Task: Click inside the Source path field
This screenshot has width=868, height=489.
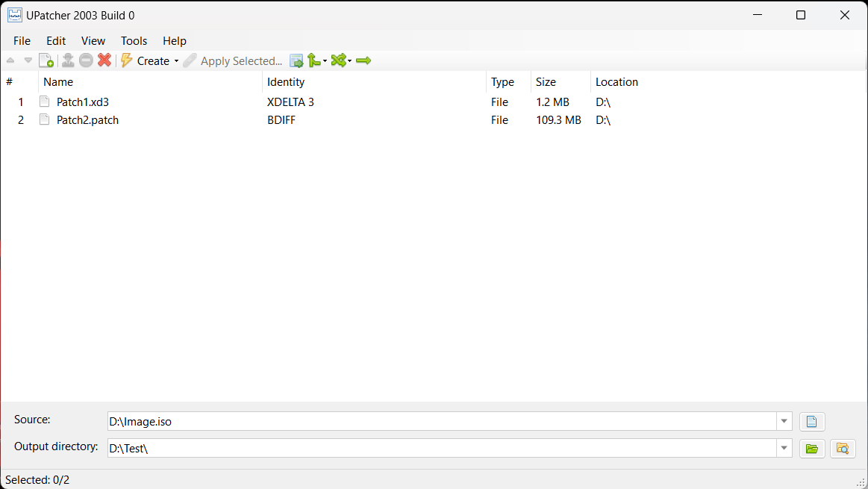Action: pos(373,421)
